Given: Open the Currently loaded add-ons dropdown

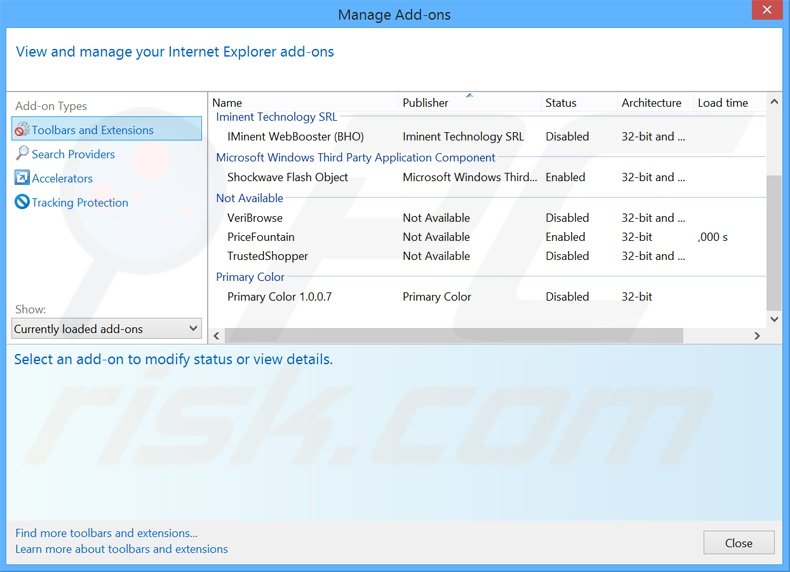Looking at the screenshot, I should point(106,329).
